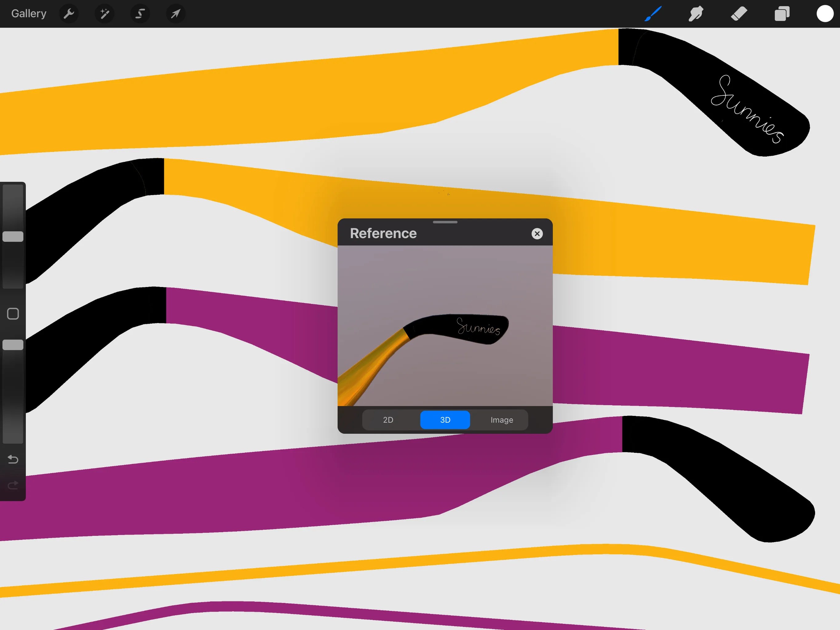This screenshot has width=840, height=630.
Task: Tap the undo arrow in the sidebar
Action: tap(13, 459)
